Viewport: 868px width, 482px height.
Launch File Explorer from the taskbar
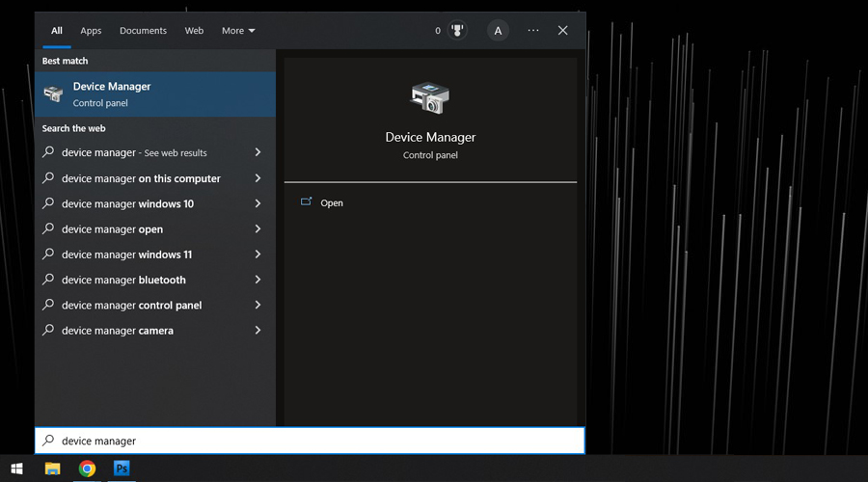point(53,469)
